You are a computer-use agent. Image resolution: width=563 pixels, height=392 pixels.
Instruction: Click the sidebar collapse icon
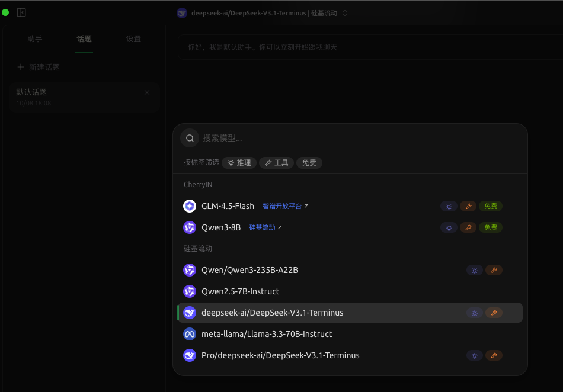click(21, 12)
